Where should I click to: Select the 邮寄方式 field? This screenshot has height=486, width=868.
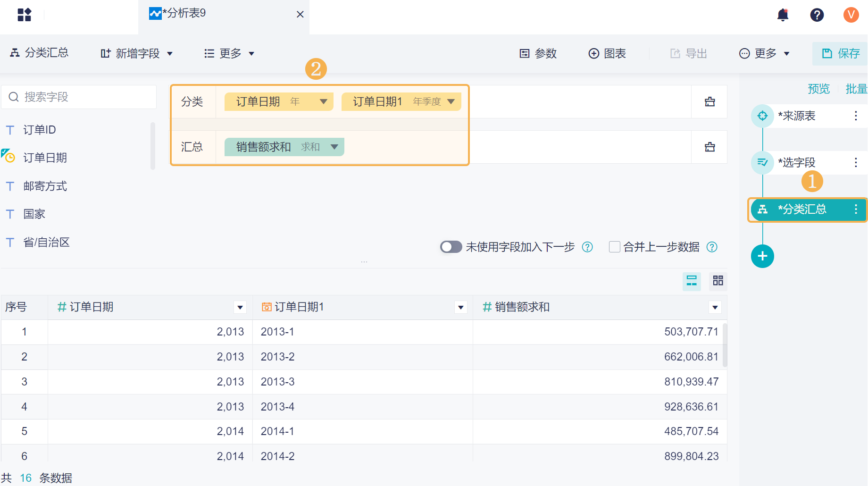[45, 186]
